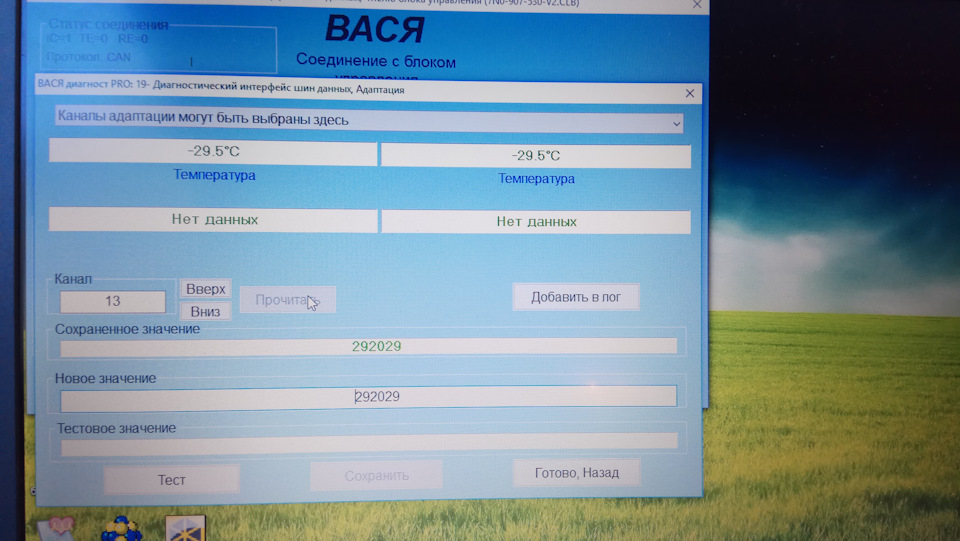This screenshot has width=960, height=541.
Task: Close the background control unit window
Action: pyautogui.click(x=697, y=5)
